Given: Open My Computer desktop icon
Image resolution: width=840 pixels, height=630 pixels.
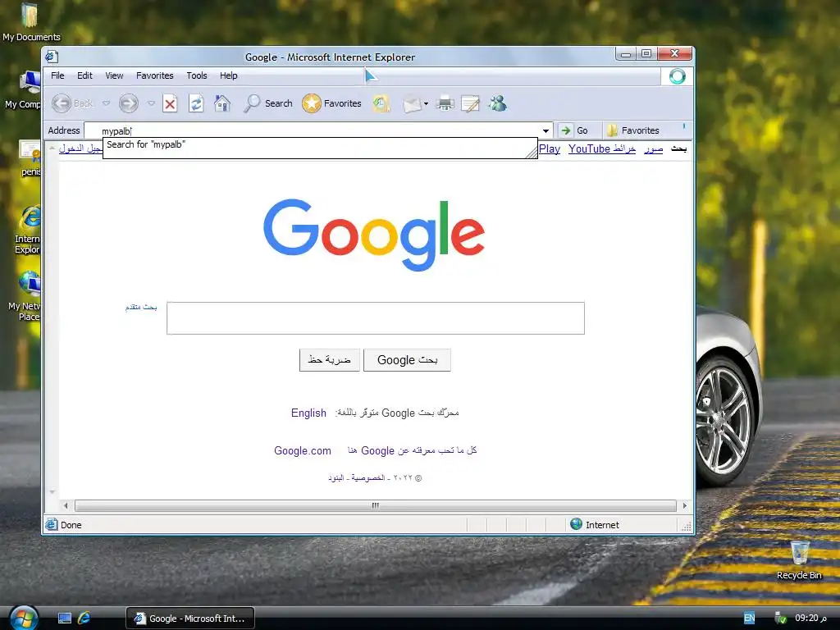Looking at the screenshot, I should pos(24,90).
